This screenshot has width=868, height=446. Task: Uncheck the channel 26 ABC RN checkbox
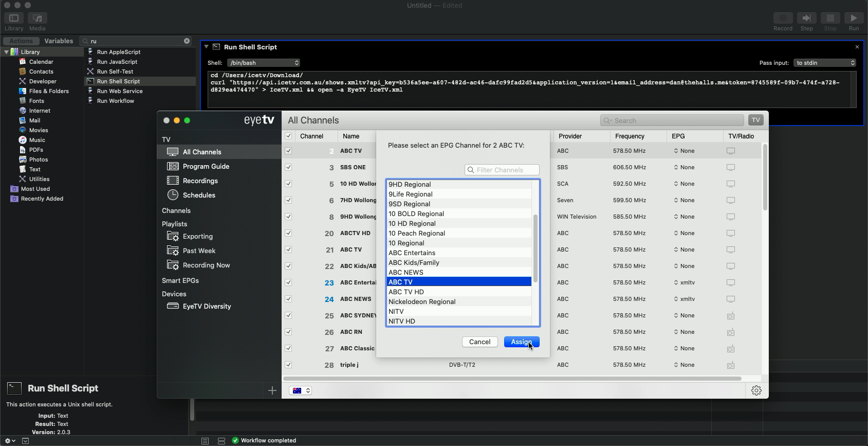288,332
